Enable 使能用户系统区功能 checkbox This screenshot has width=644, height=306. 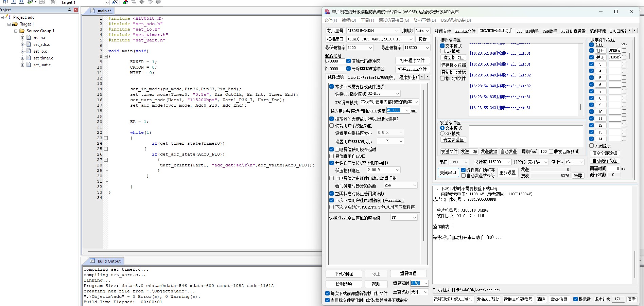pyautogui.click(x=332, y=126)
